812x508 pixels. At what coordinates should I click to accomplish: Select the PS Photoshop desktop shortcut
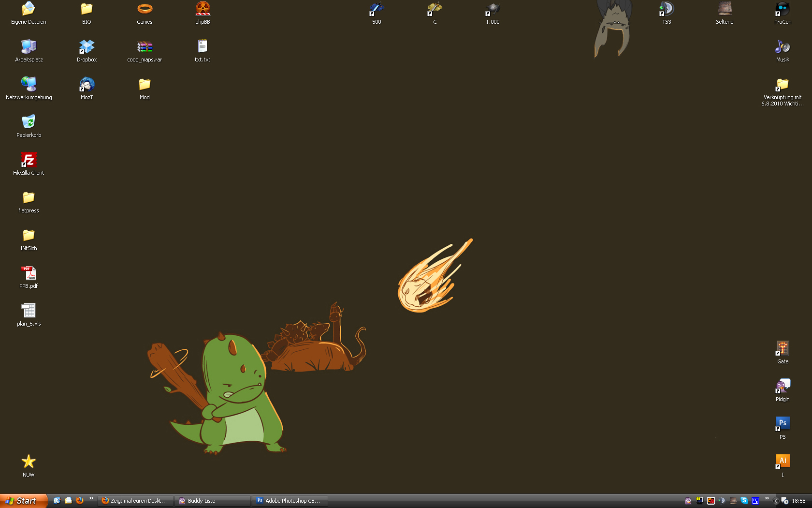pos(783,424)
